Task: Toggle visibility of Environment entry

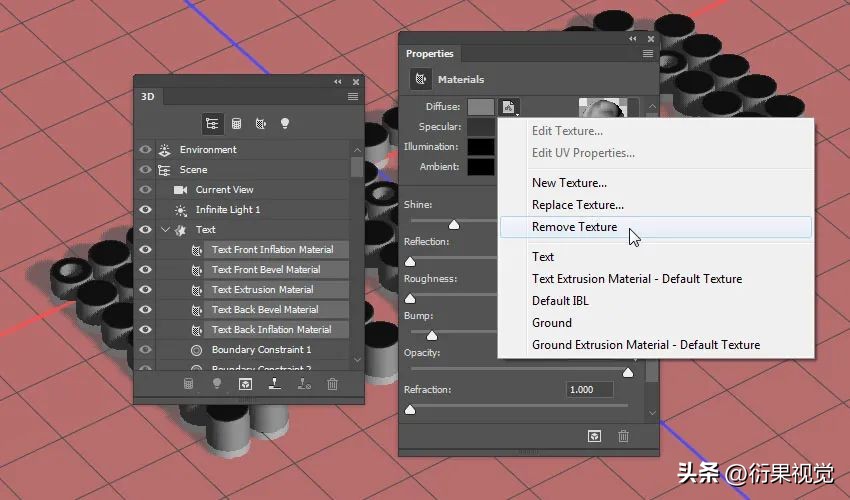Action: [145, 150]
